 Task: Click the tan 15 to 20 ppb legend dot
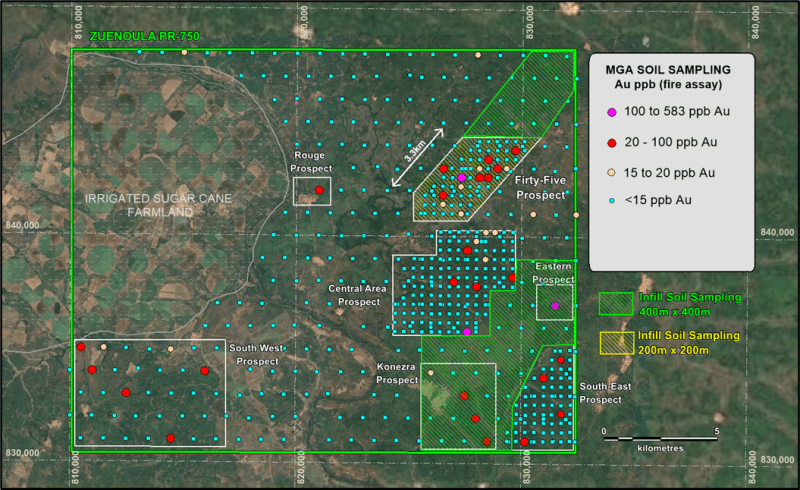(611, 172)
